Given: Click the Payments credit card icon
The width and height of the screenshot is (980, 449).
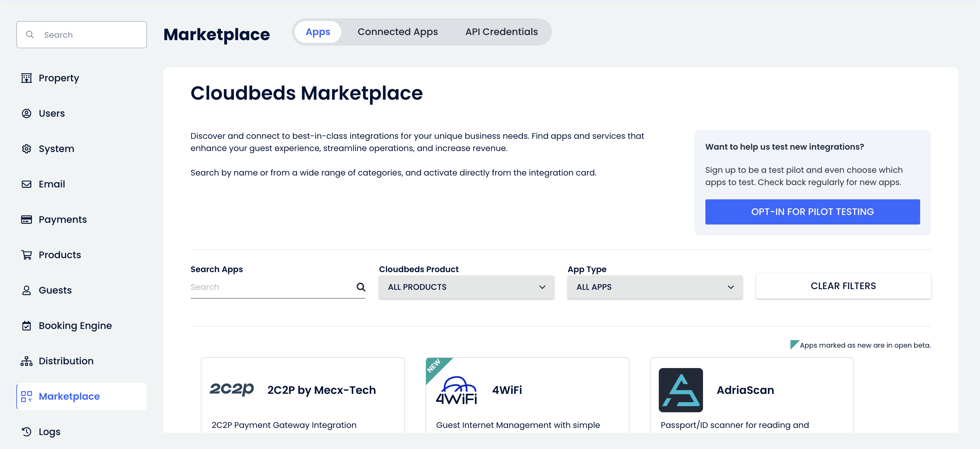Looking at the screenshot, I should [x=26, y=219].
